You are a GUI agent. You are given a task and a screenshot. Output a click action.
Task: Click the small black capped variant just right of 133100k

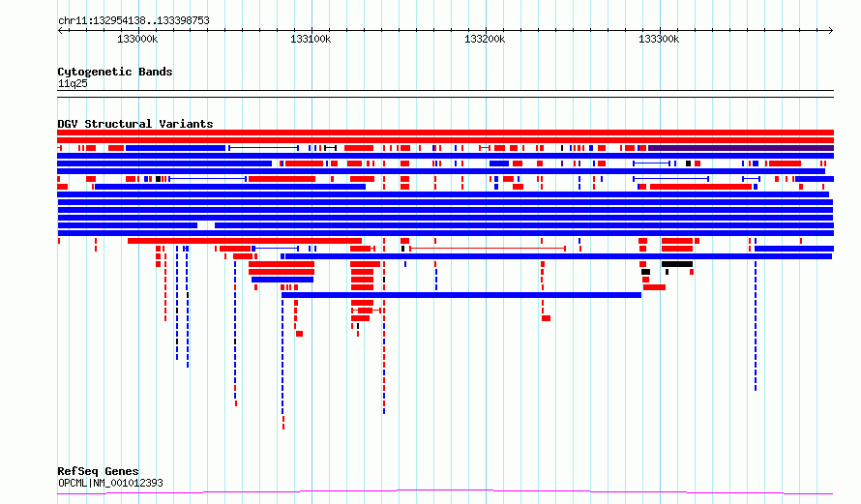coord(330,148)
